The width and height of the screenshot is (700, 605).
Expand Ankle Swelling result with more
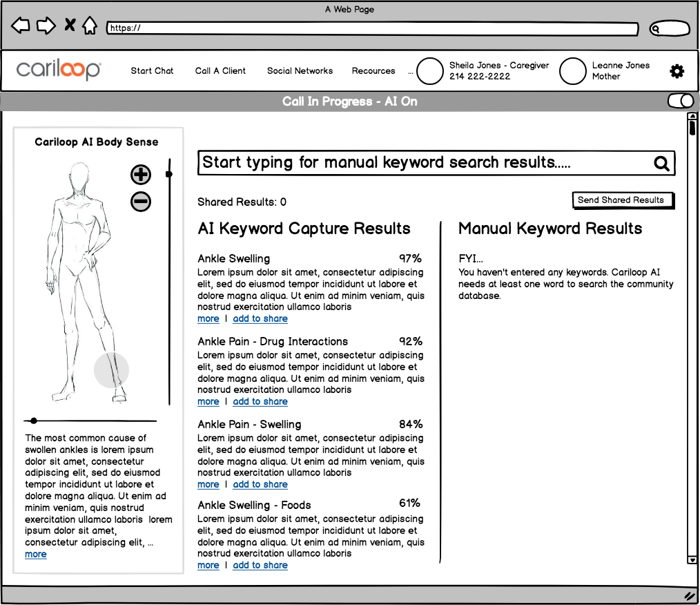coord(208,319)
